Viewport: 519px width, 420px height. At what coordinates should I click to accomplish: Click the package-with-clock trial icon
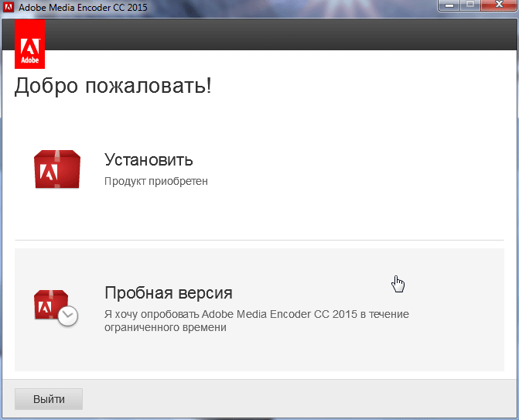click(56, 308)
